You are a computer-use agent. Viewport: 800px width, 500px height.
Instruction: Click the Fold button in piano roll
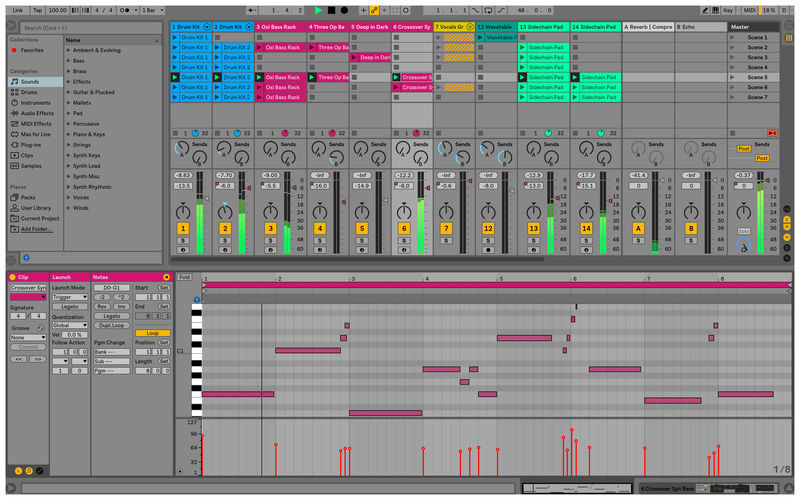coord(184,277)
